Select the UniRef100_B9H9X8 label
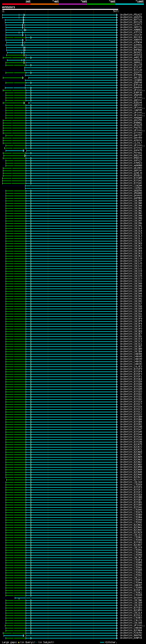Image resolution: width=146 pixels, height=644 pixels. 131,87
